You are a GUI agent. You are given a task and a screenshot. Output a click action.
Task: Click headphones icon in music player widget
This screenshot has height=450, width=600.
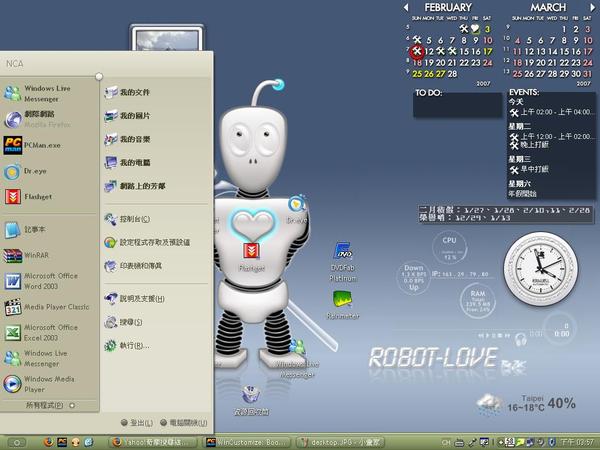click(x=520, y=339)
